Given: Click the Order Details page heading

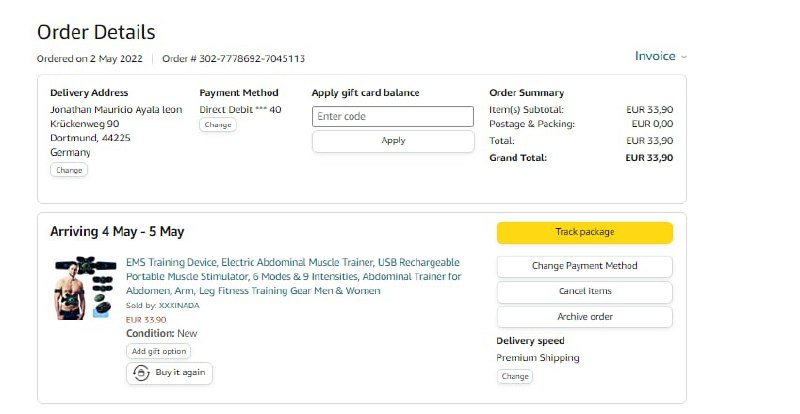Looking at the screenshot, I should (96, 33).
